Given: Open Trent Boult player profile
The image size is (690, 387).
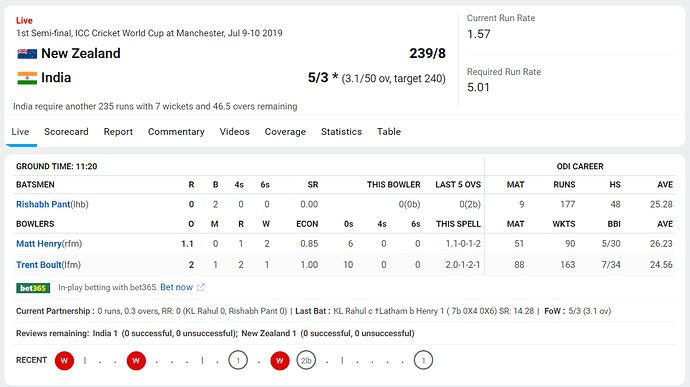Looking at the screenshot, I should [x=39, y=265].
